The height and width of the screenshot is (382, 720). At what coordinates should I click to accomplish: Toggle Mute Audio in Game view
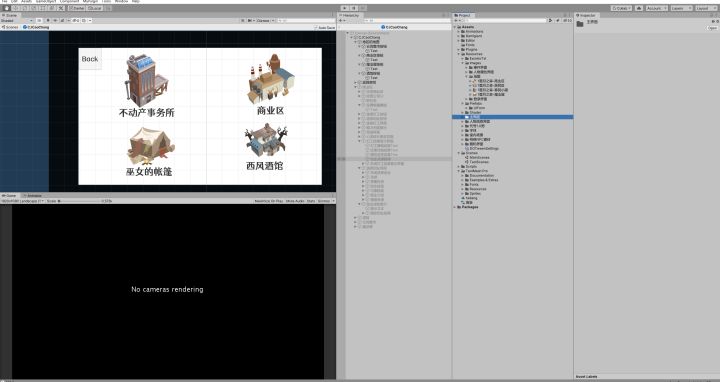click(x=295, y=201)
